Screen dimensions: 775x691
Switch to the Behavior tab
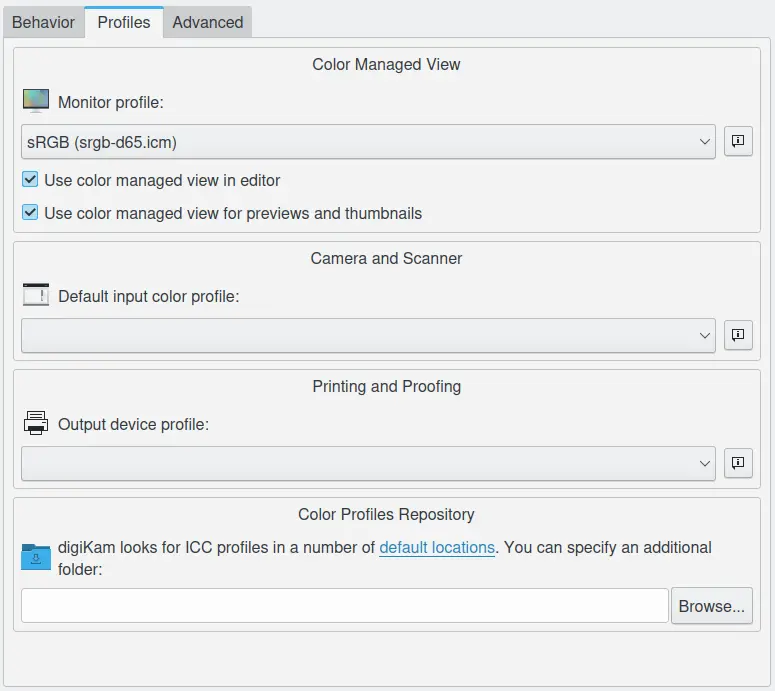coord(43,22)
